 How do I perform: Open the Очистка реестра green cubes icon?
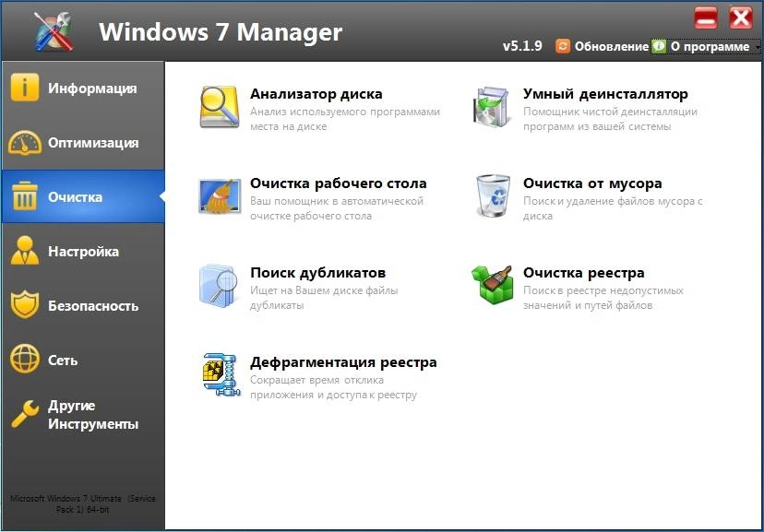point(492,285)
